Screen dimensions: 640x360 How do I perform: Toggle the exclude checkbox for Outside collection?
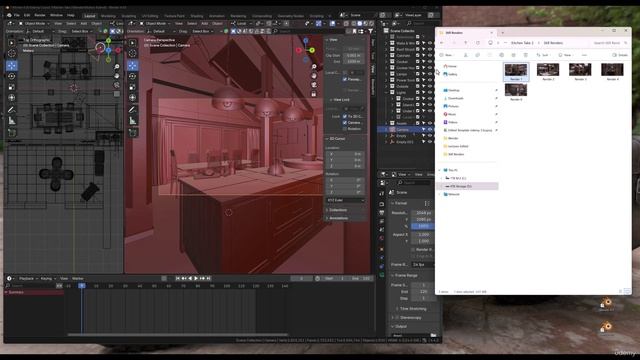417,87
